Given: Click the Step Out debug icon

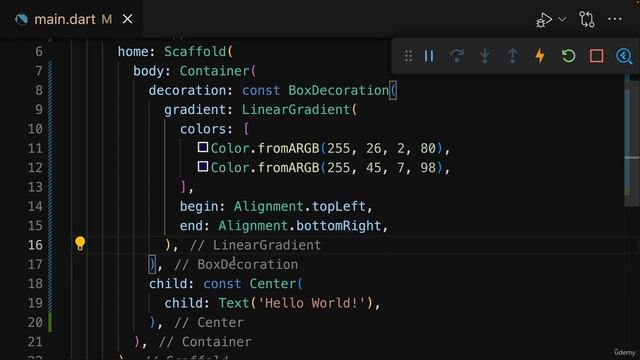Looking at the screenshot, I should tap(513, 56).
